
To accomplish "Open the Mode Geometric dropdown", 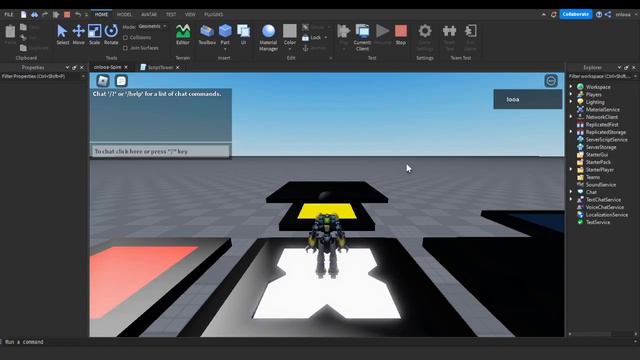I will (152, 27).
